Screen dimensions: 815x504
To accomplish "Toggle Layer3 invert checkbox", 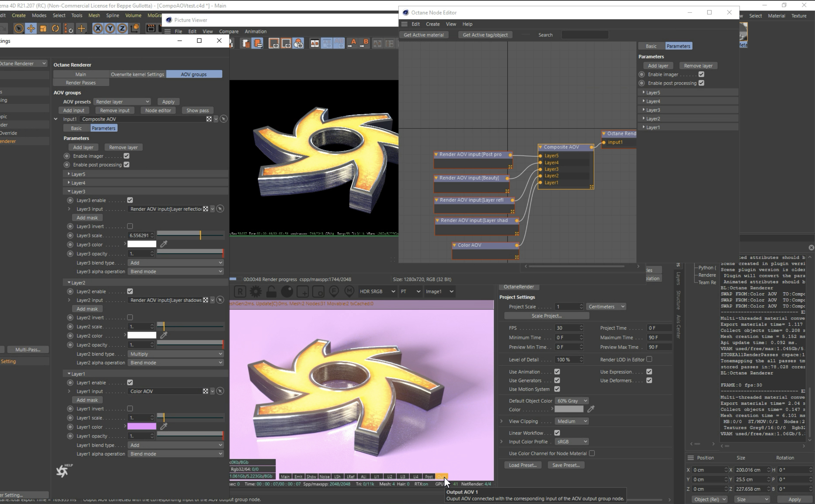I will coord(130,226).
